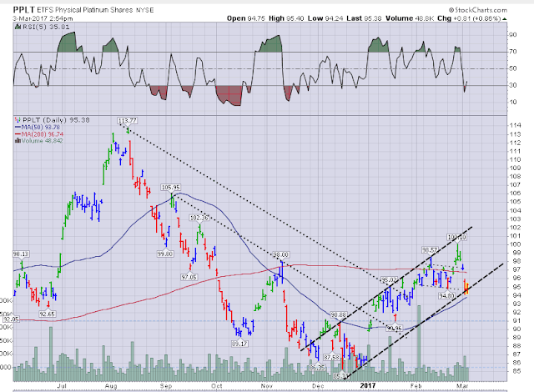The width and height of the screenshot is (534, 392).
Task: Click the 100.10 high price label
Action: 456,237
